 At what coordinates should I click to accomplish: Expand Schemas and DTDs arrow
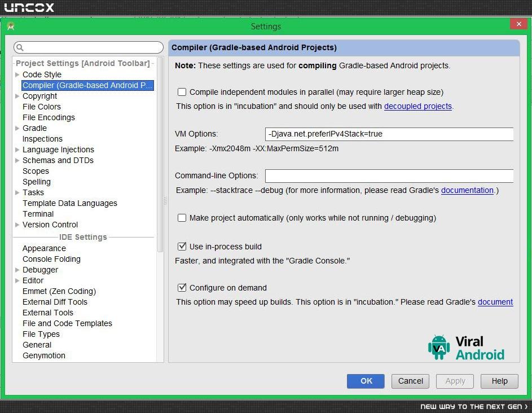[17, 160]
